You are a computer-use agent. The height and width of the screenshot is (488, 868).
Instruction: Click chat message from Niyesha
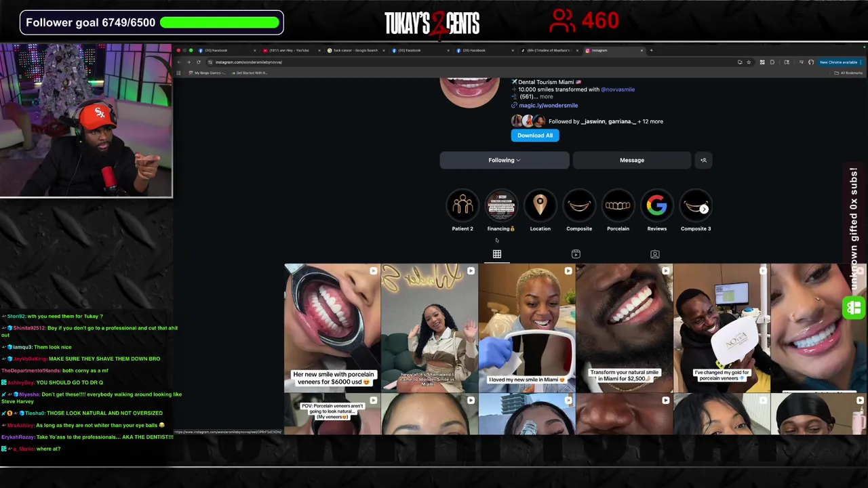pos(92,398)
